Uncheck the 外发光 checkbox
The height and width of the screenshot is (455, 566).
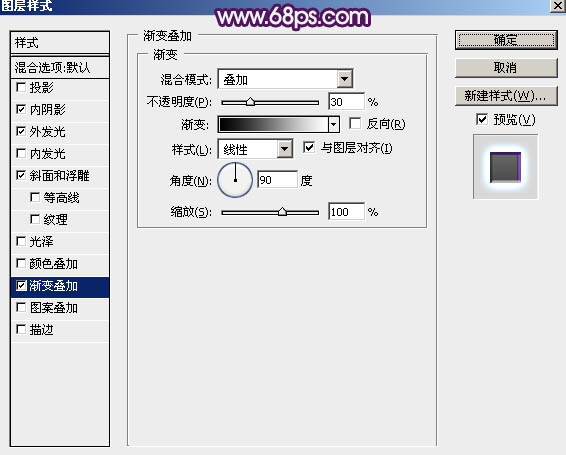(x=21, y=131)
